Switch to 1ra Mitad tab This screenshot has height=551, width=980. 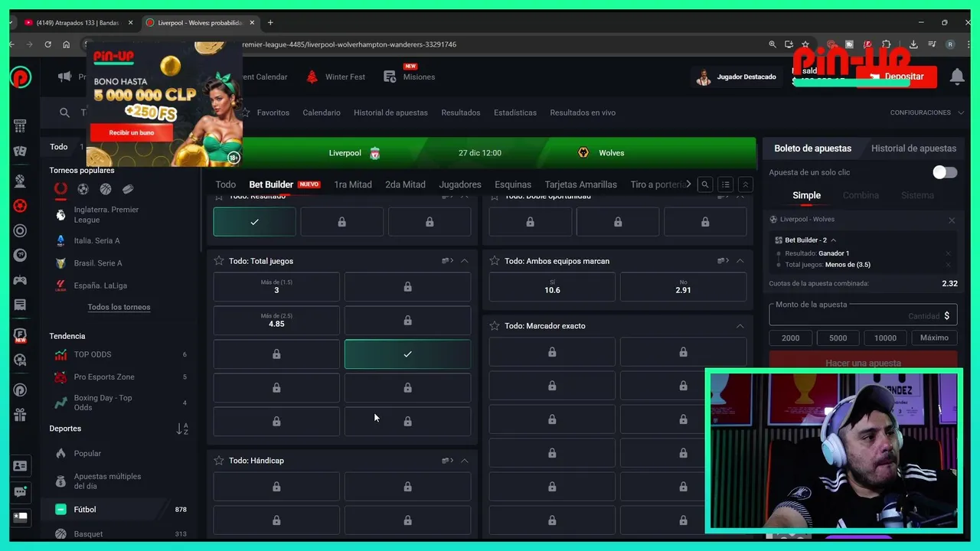pos(353,184)
